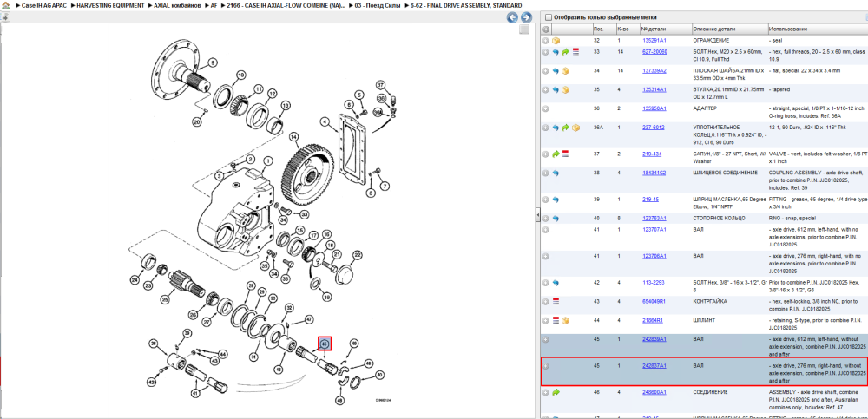Click the blue arrow icon in row 39
The width and height of the screenshot is (868, 419).
(556, 199)
